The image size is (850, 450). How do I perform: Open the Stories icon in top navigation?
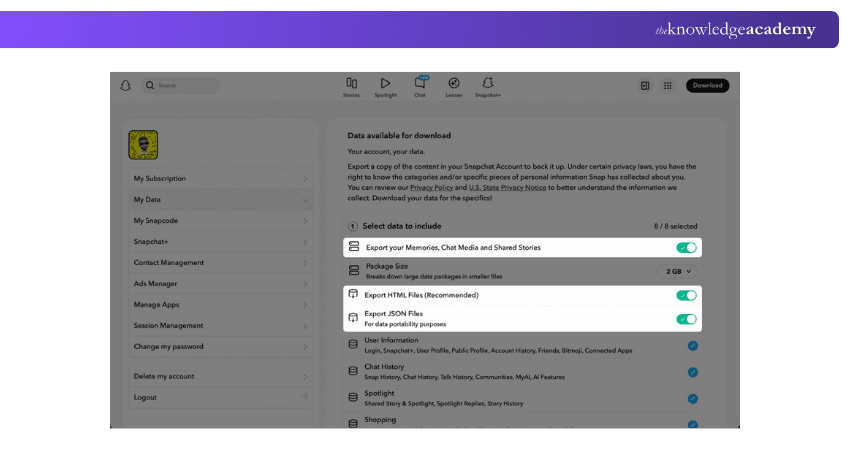(x=352, y=85)
